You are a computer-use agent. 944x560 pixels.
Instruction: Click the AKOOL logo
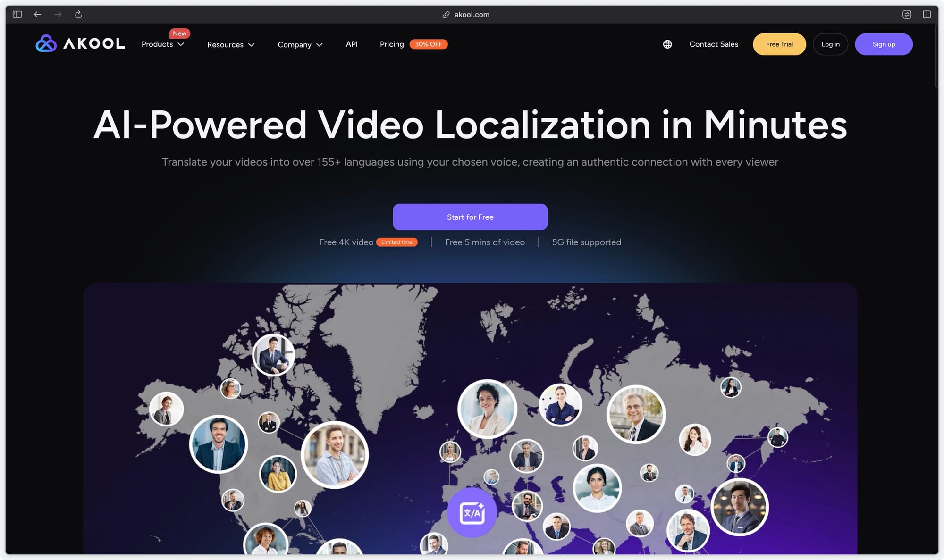click(80, 43)
